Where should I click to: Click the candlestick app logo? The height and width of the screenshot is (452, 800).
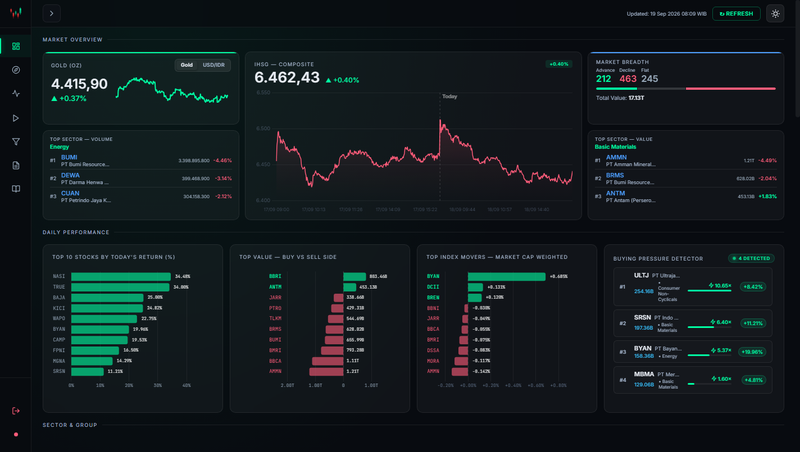(16, 13)
